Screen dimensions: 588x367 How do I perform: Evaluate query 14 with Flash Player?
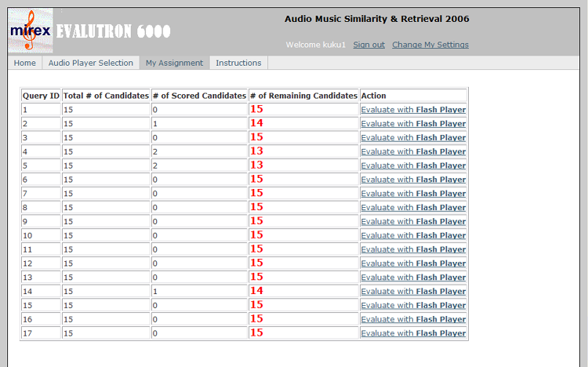[413, 291]
